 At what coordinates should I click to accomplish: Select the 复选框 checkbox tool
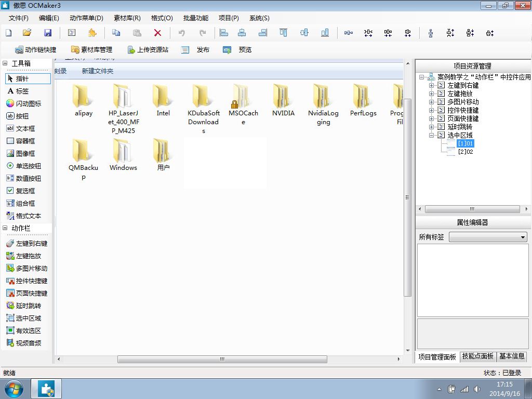21,191
